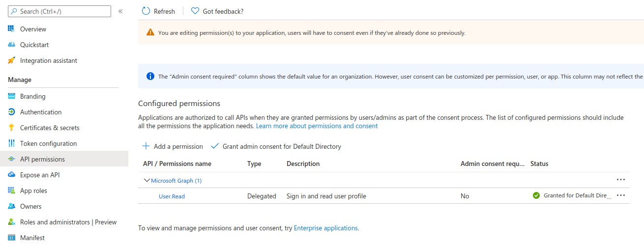This screenshot has width=644, height=247.
Task: Collapse the sidebar with double-chevron icon
Action: coord(120,11)
